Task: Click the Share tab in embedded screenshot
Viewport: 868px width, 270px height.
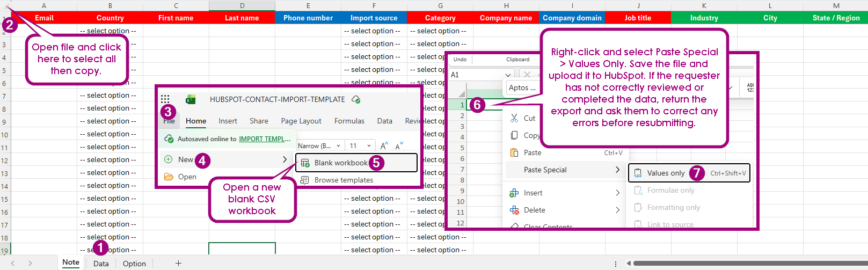Action: point(259,121)
